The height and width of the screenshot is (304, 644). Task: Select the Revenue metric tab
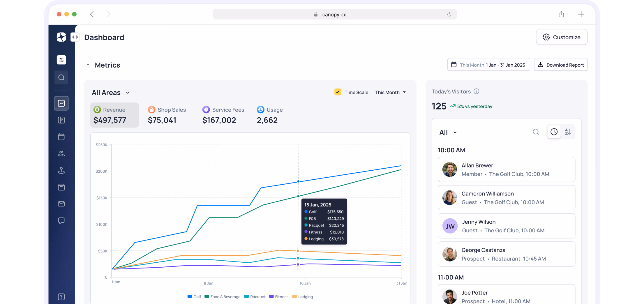[x=114, y=115]
